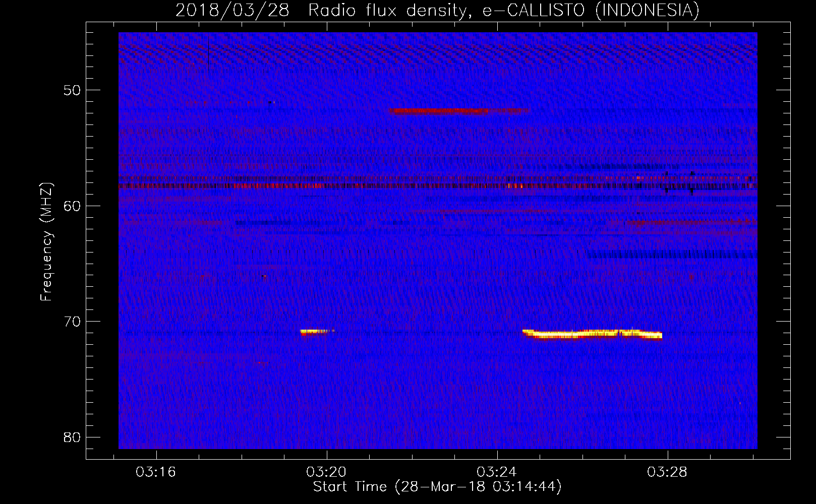Screen dimensions: 816x504
Task: Click the 03:20 time tick label
Action: coord(326,472)
